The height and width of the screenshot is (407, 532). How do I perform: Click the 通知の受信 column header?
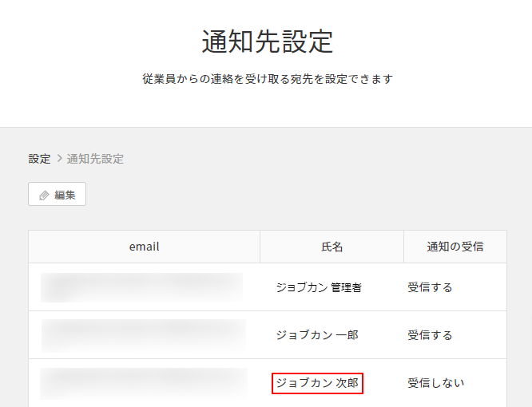tap(455, 247)
